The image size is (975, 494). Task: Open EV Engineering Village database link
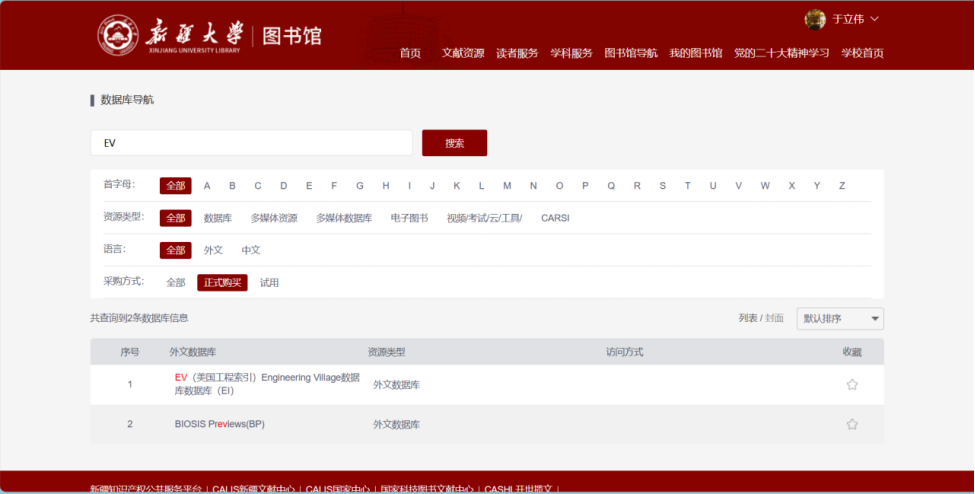267,384
